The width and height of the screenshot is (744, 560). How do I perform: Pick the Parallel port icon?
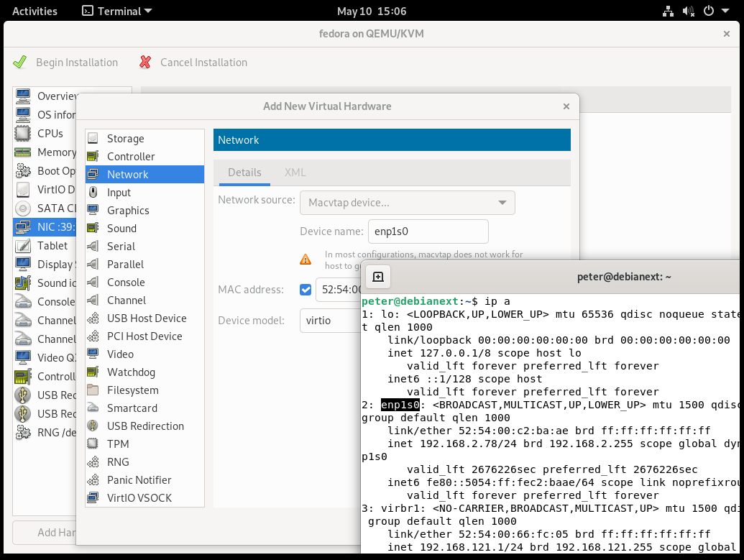(x=93, y=265)
